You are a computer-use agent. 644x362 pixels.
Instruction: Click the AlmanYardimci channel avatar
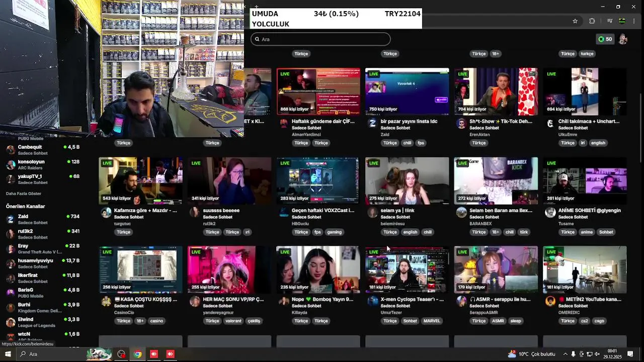coord(284,123)
